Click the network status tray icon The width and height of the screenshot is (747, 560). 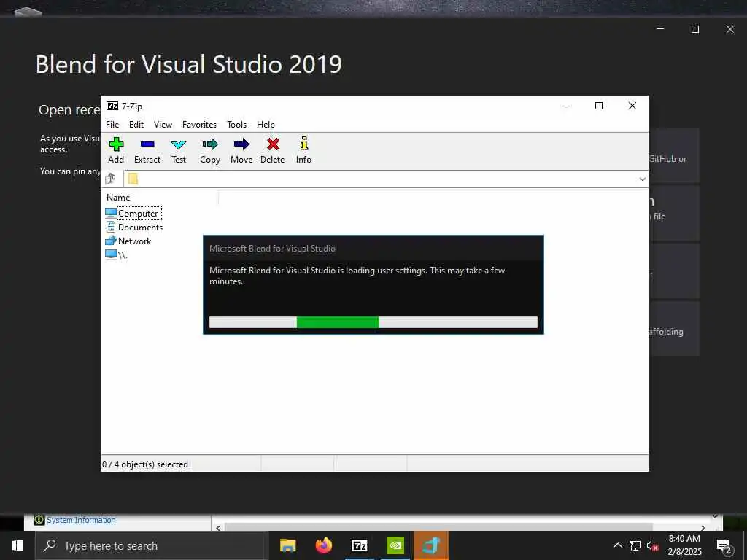point(635,545)
